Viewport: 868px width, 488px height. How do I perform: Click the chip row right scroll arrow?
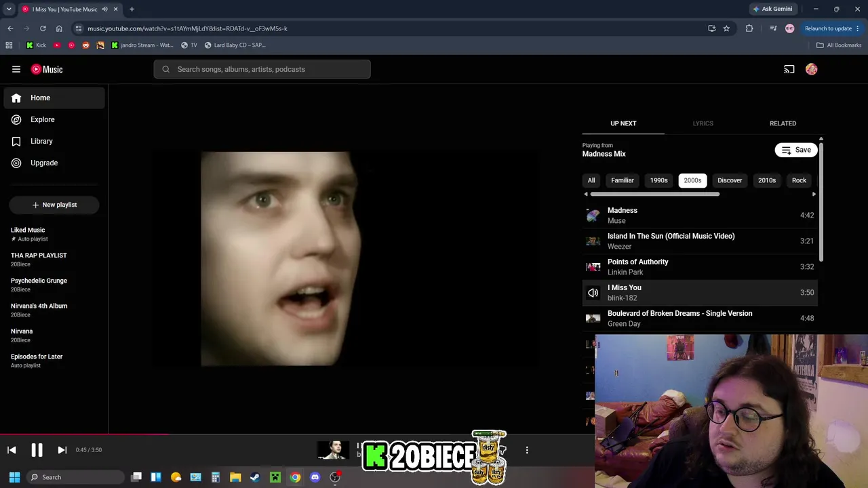coord(814,195)
